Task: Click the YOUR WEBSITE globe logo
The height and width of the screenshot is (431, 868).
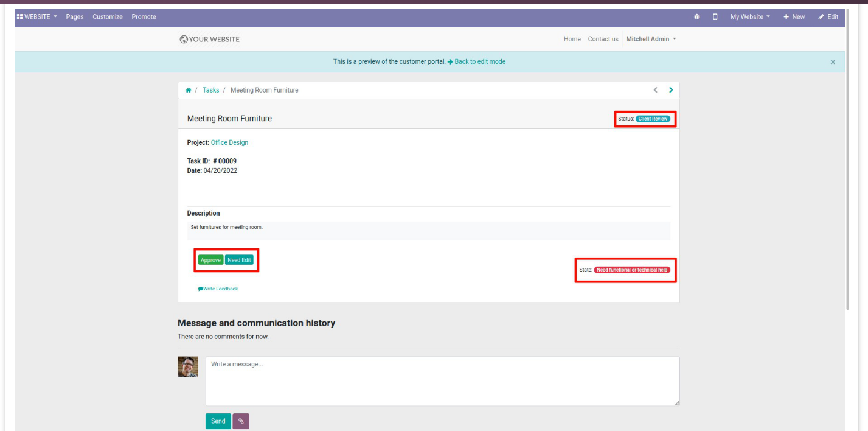Action: coord(210,39)
